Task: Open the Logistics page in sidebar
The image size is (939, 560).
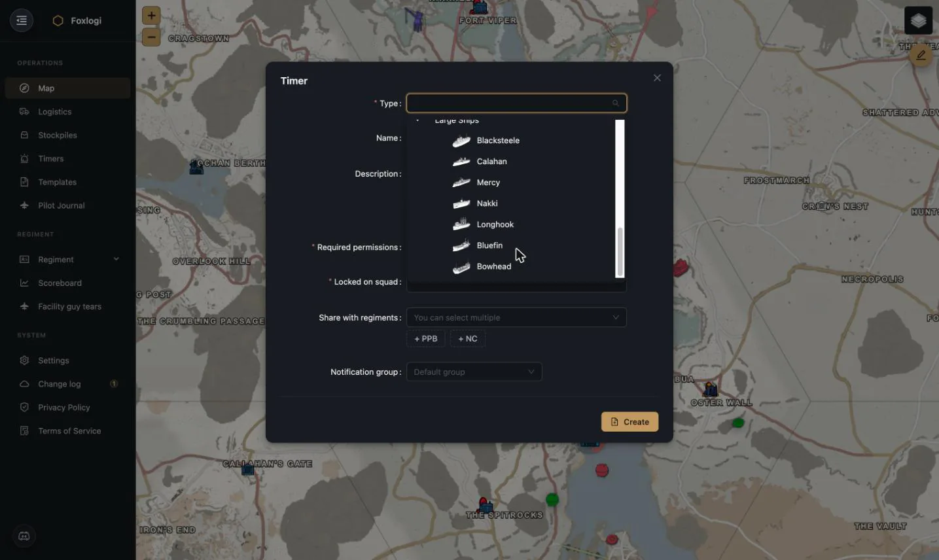Action: (x=67, y=112)
